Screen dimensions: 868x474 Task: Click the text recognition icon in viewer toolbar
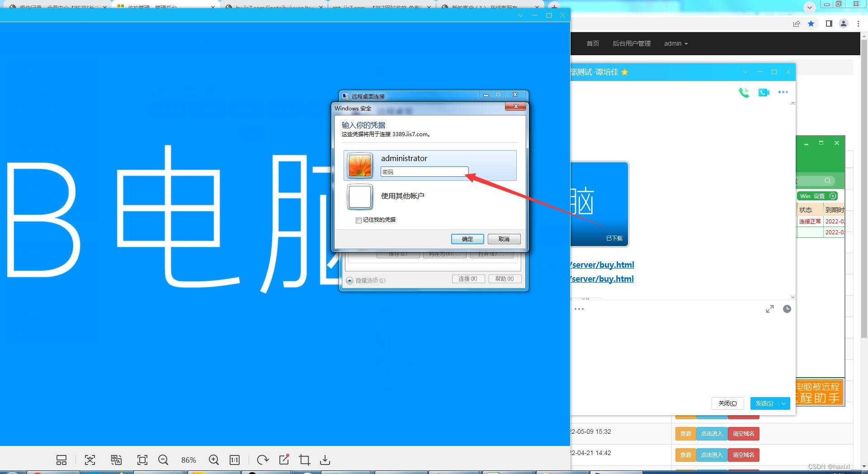(90, 460)
